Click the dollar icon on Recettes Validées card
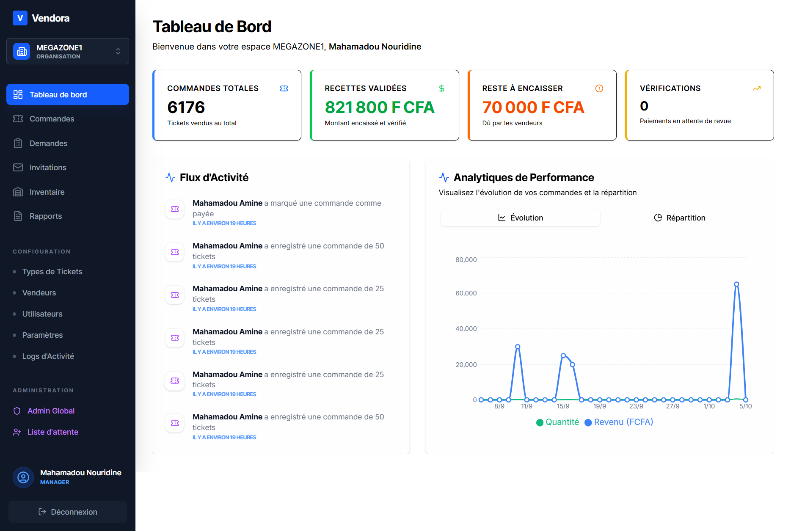The height and width of the screenshot is (532, 791). click(441, 88)
